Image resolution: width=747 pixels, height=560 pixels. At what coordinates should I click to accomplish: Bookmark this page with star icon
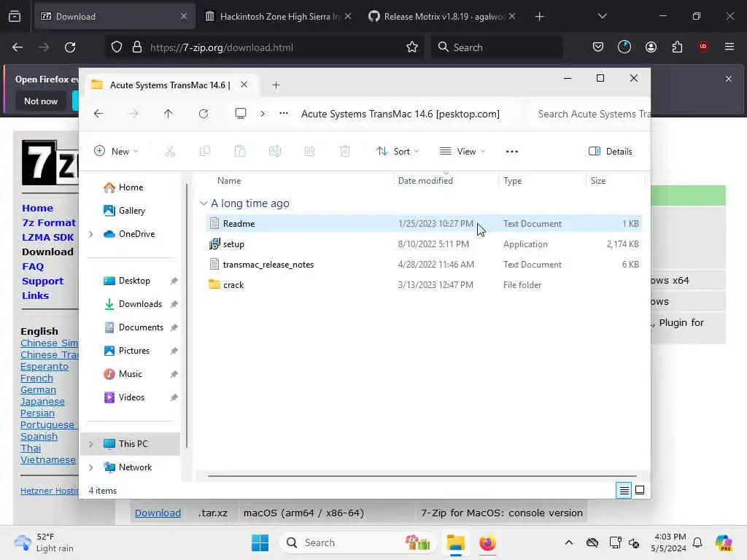(412, 47)
